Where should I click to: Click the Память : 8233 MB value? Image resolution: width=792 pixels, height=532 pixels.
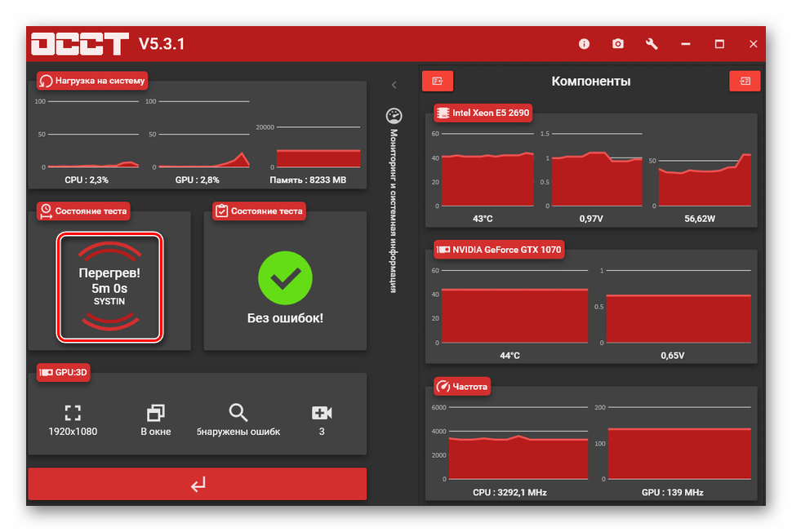[x=308, y=180]
